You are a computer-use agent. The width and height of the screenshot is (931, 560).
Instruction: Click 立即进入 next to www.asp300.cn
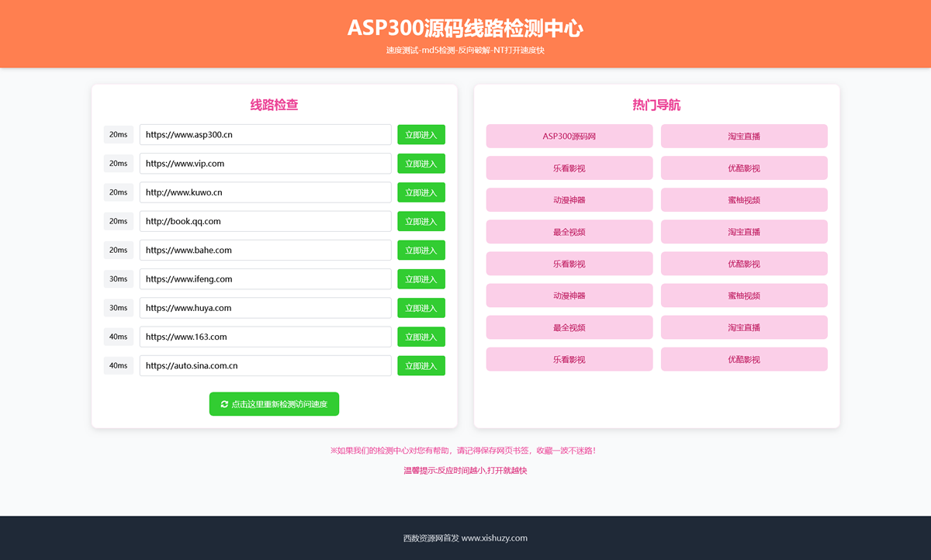click(421, 134)
